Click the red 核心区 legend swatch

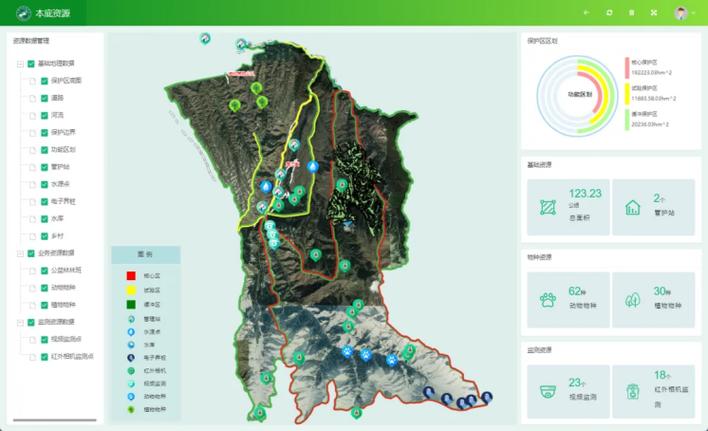[131, 276]
